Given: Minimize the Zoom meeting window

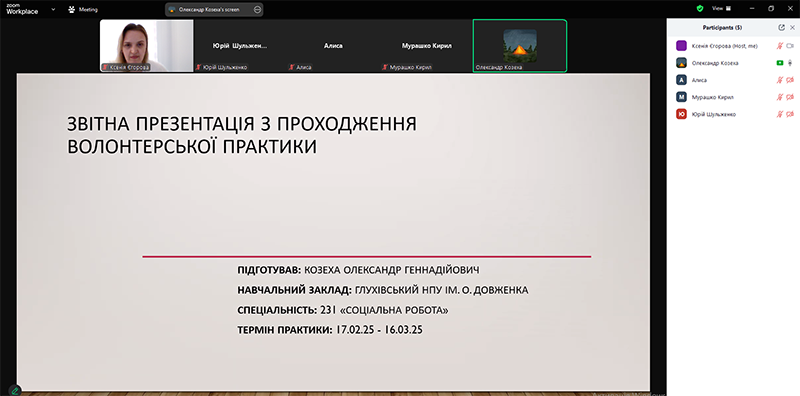Looking at the screenshot, I should click(752, 9).
